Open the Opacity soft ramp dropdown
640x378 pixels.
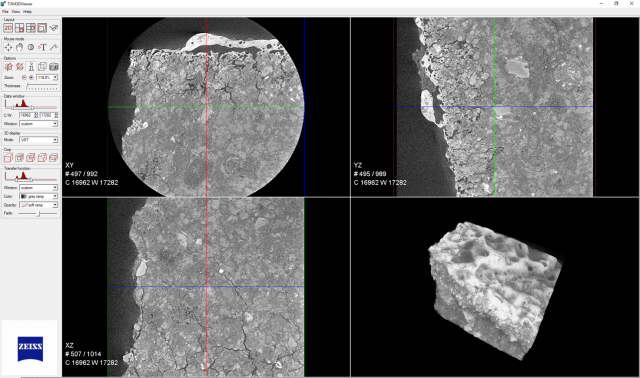click(38, 205)
